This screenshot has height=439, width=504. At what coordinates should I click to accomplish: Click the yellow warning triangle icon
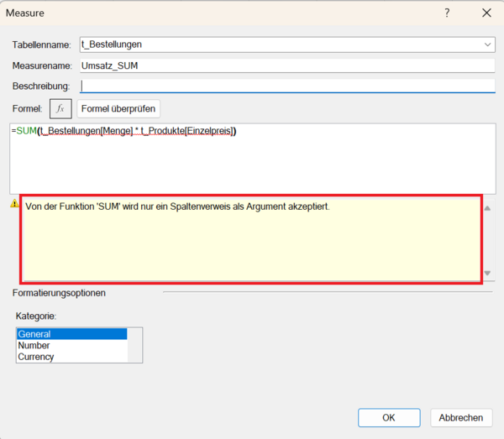click(13, 204)
